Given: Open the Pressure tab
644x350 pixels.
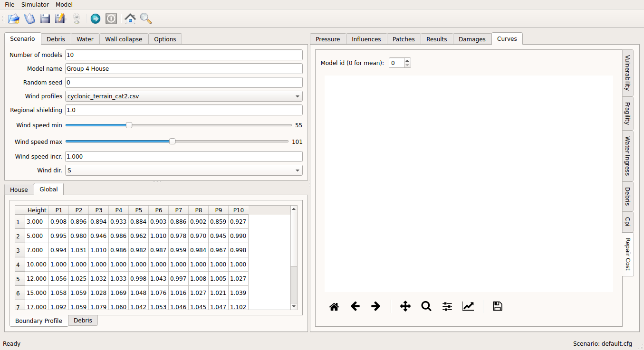Looking at the screenshot, I should (328, 39).
